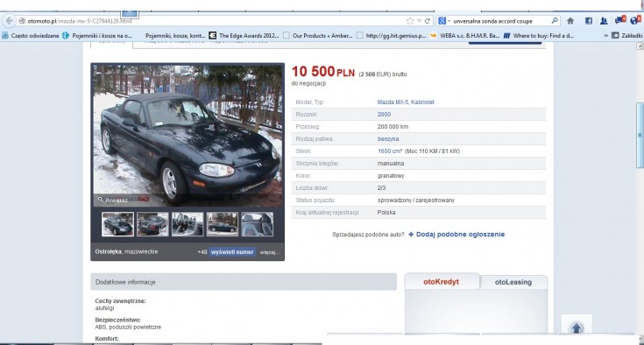
Task: Follow the Mazda MX-5, Kabriolet link
Action: [x=406, y=102]
